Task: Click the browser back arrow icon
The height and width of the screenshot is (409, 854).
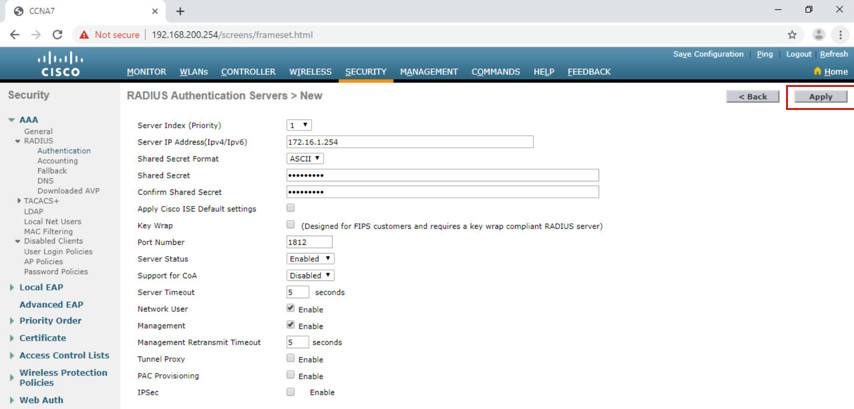Action: [x=15, y=35]
